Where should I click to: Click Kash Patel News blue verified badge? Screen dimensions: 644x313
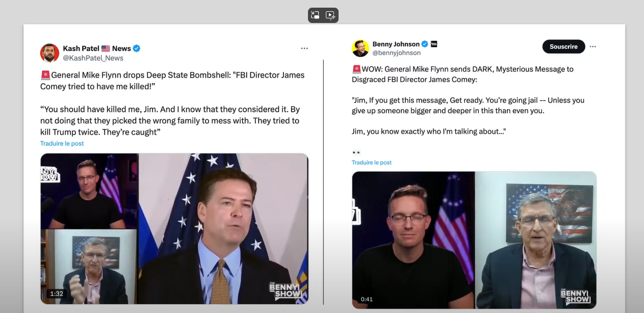[x=137, y=49]
